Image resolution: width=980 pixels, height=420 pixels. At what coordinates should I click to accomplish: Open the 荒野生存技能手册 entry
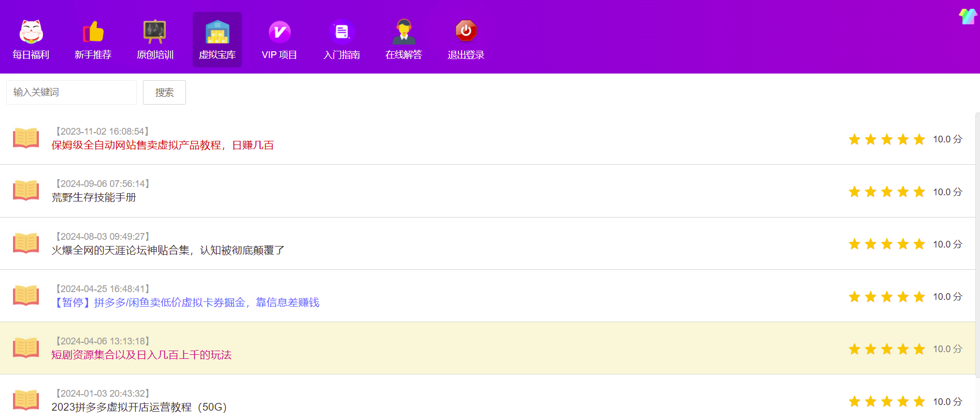tap(94, 198)
